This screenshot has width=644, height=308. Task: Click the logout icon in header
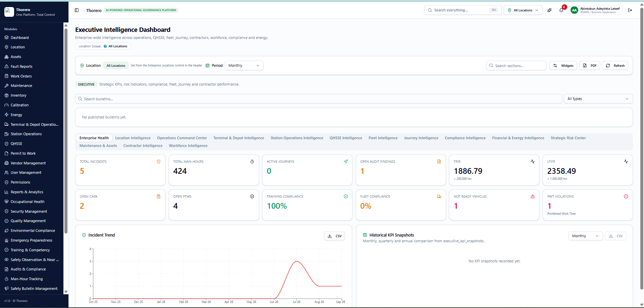(x=630, y=10)
